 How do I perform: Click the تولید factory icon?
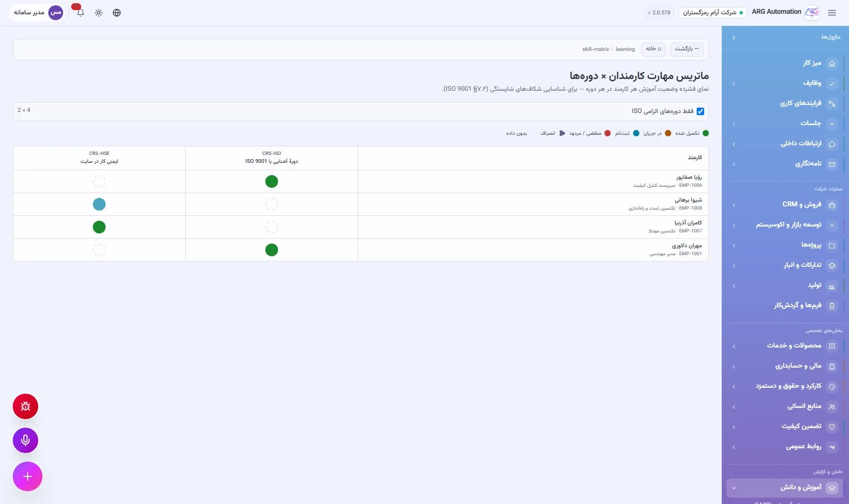point(832,286)
